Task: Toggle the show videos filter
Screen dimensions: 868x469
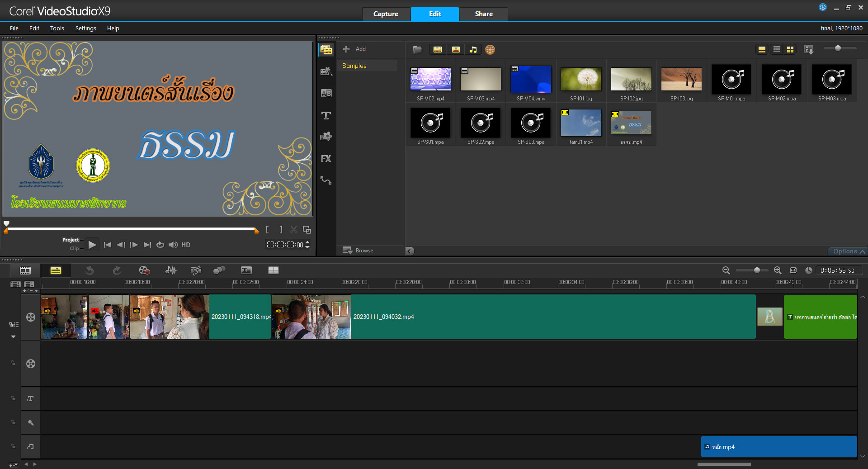Action: 438,50
